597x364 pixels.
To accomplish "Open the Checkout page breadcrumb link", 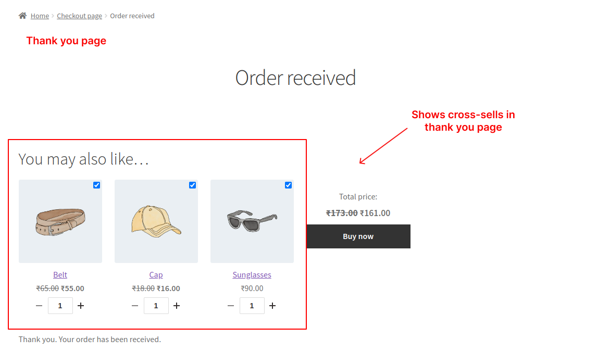I will click(79, 15).
